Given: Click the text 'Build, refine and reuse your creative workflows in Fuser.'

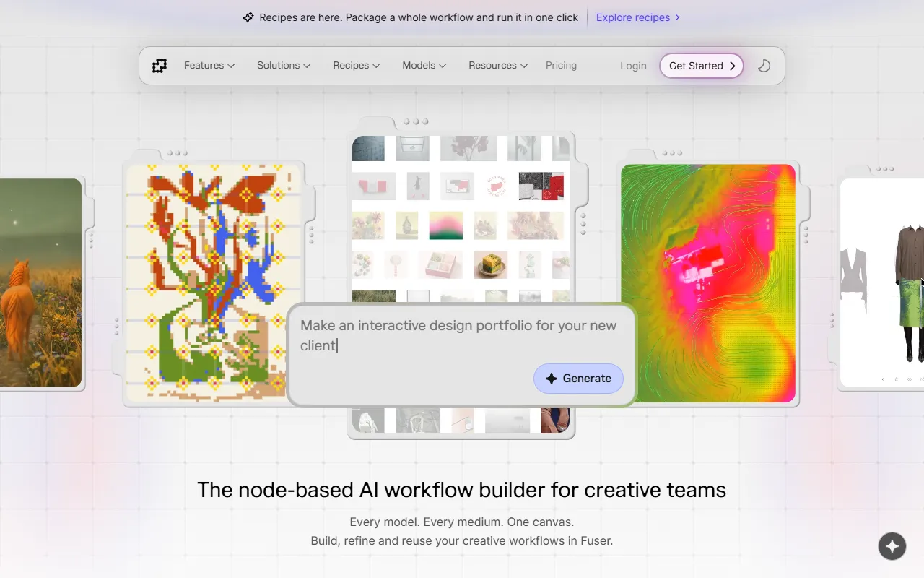Looking at the screenshot, I should (462, 540).
